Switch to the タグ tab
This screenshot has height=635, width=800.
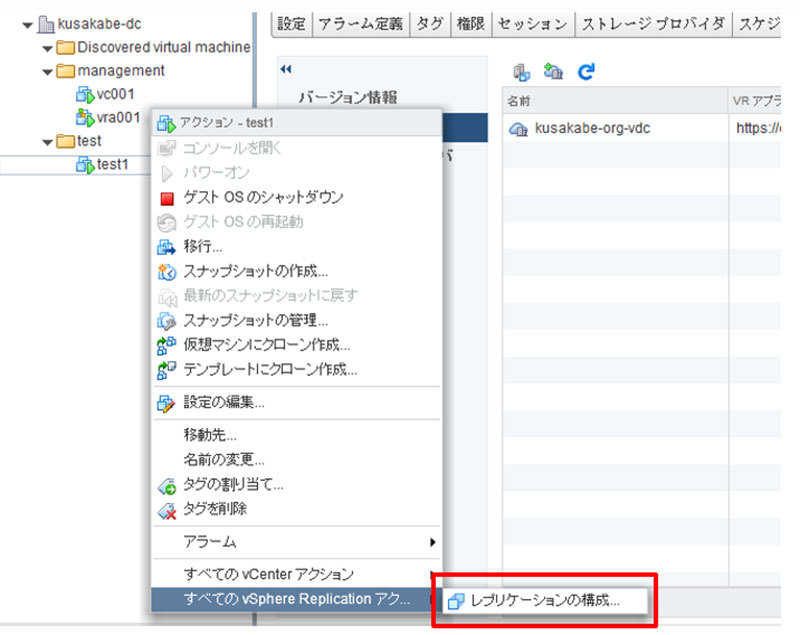point(430,24)
